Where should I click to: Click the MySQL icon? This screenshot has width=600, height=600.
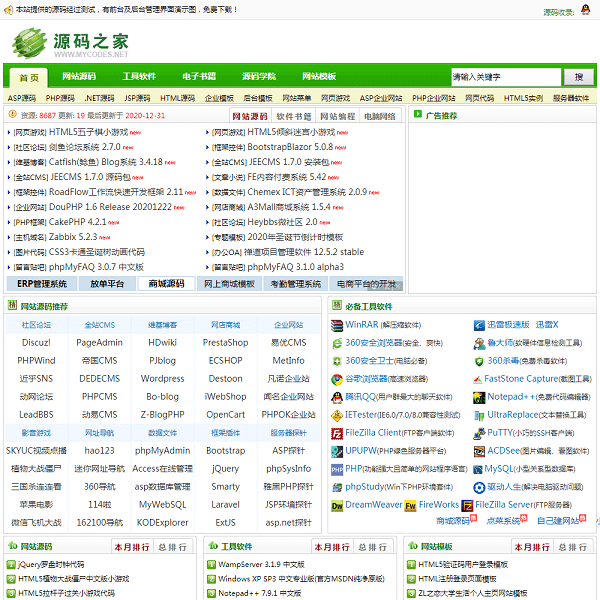(478, 470)
